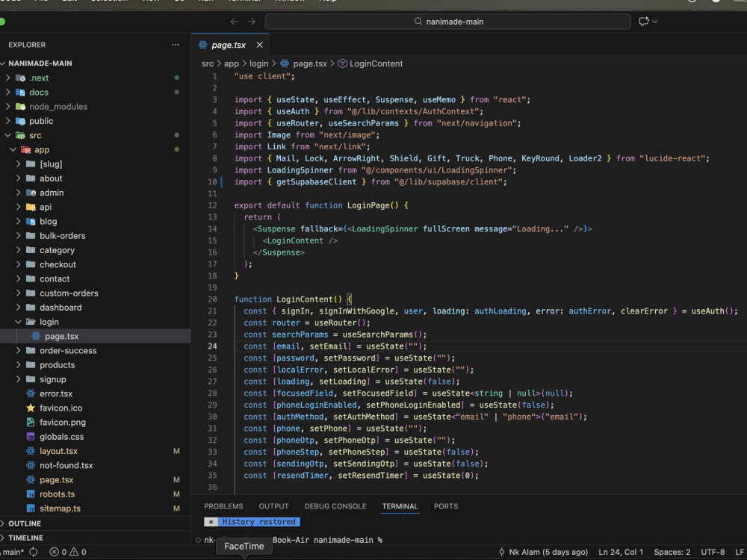747x560 pixels.
Task: Open the api folder
Action: click(46, 207)
